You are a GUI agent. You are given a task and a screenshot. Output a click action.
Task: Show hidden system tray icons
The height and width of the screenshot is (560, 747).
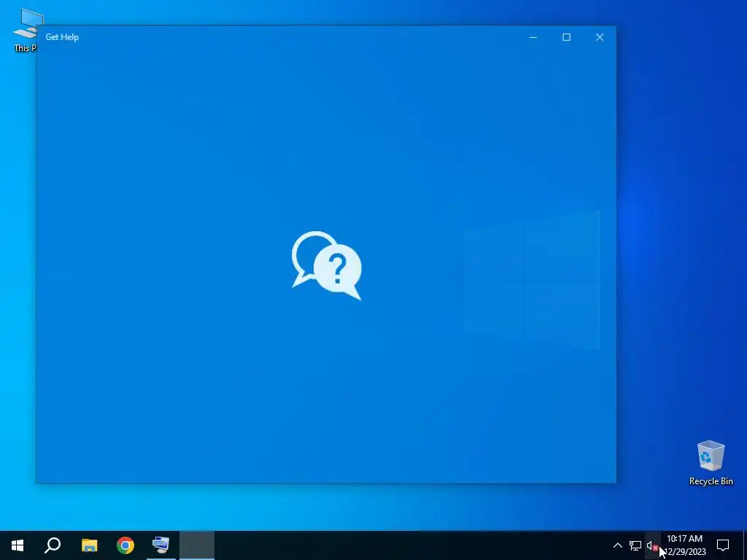pyautogui.click(x=617, y=545)
